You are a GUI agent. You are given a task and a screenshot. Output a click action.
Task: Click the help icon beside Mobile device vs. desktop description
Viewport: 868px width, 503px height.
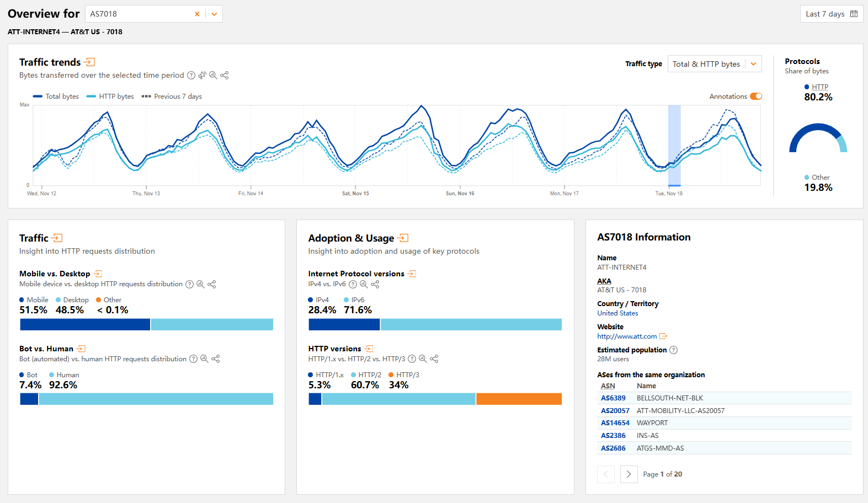coord(189,285)
